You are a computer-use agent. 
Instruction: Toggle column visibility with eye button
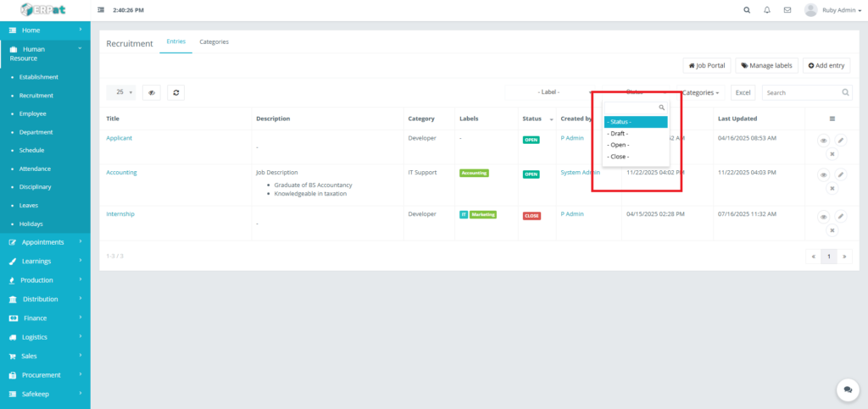[152, 92]
